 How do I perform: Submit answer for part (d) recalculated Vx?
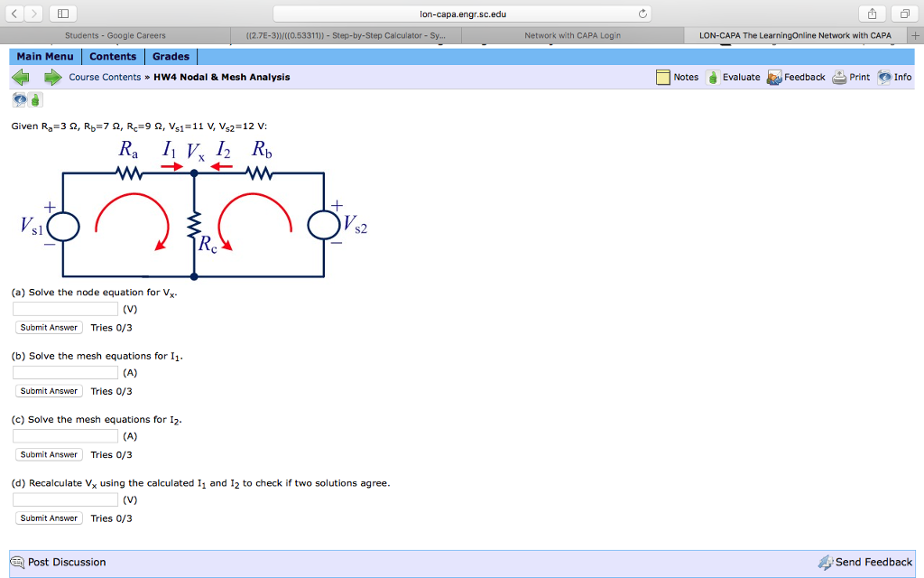point(49,518)
